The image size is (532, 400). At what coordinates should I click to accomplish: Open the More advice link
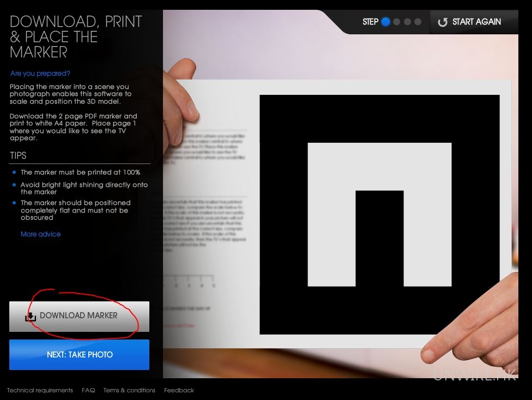pos(41,234)
